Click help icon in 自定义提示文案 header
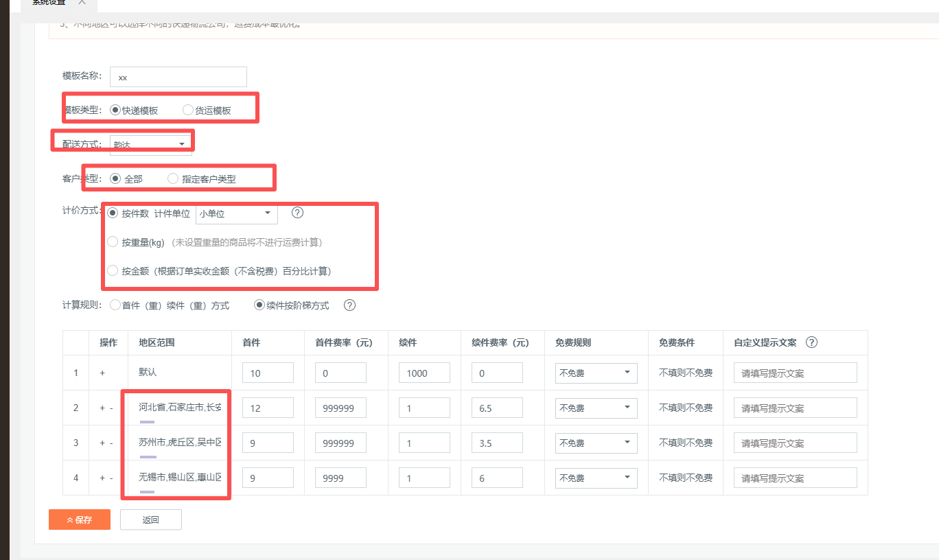This screenshot has height=560, width=939. pos(811,342)
